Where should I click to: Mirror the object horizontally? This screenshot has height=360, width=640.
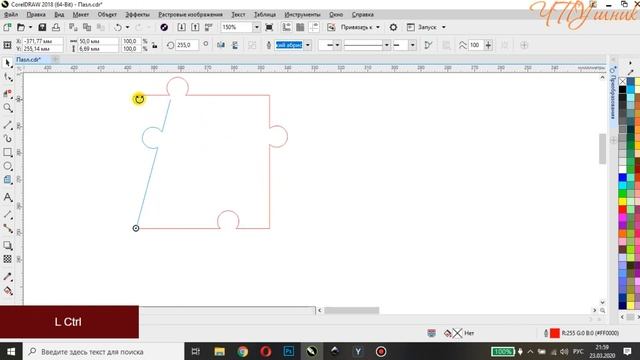[221, 45]
